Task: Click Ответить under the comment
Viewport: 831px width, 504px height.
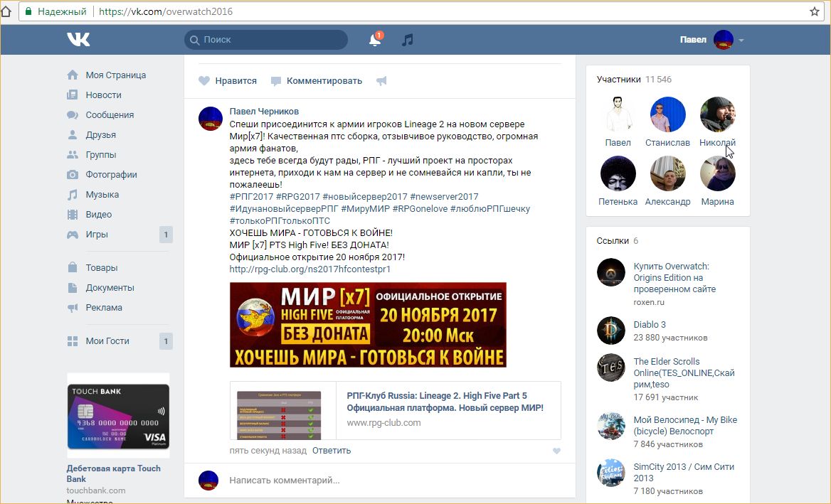Action: (332, 451)
